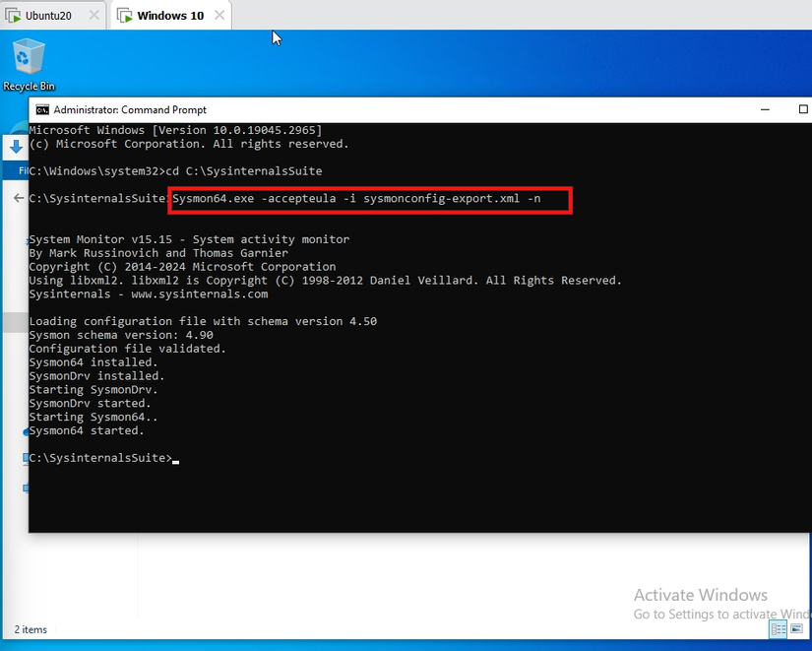Click the "Starting SysmonDrv." output line
Image resolution: width=812 pixels, height=651 pixels.
94,389
